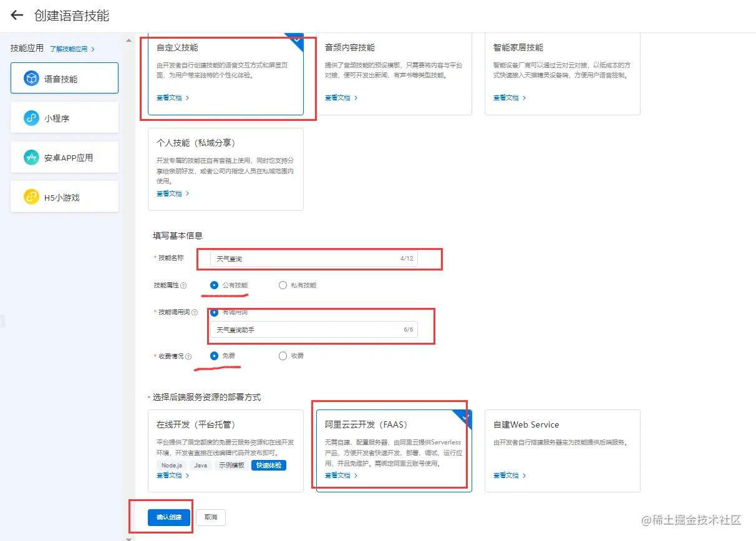The height and width of the screenshot is (541, 756).
Task: Click the scrollbar up arrow
Action: [x=129, y=40]
